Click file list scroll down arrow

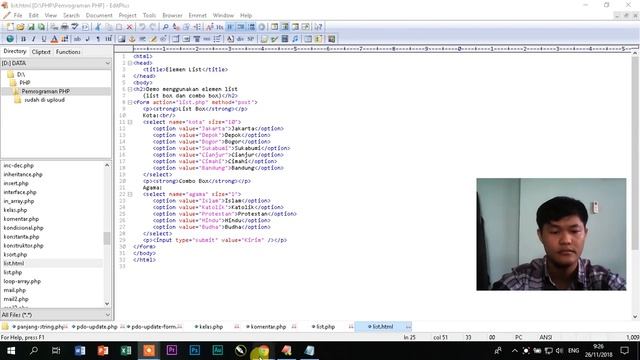(x=107, y=304)
